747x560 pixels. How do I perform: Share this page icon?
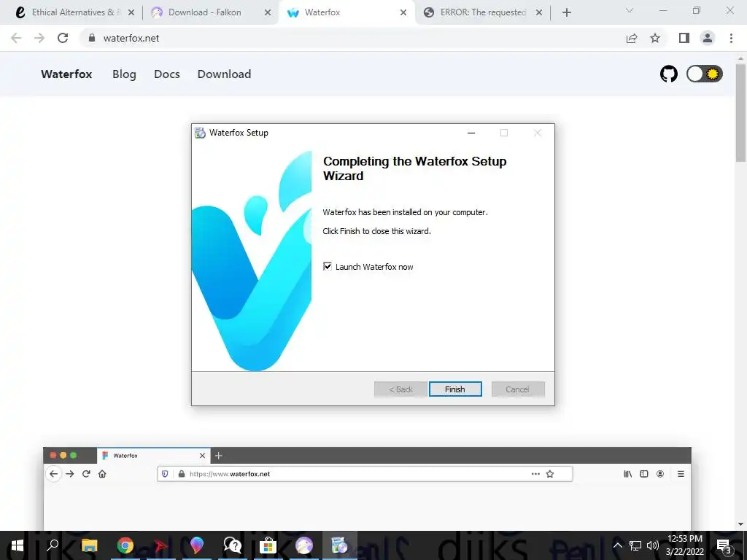tap(632, 38)
